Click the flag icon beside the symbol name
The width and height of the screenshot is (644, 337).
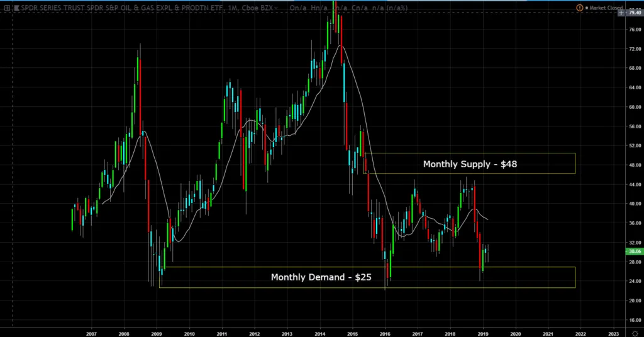click(16, 8)
